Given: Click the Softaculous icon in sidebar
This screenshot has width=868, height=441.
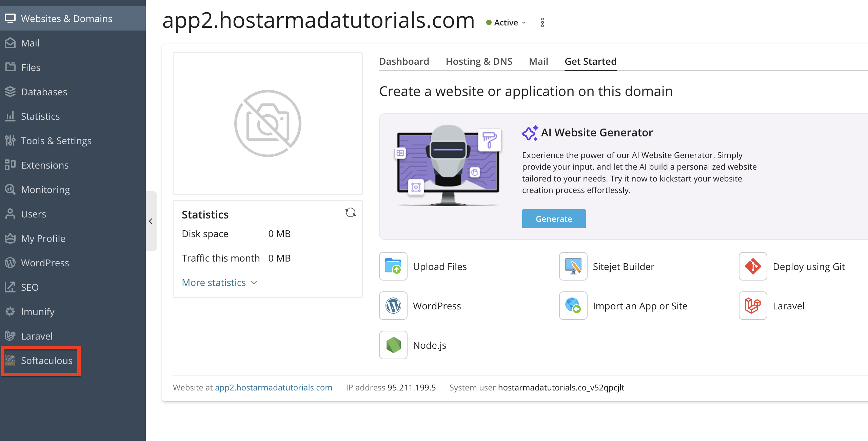Looking at the screenshot, I should pyautogui.click(x=10, y=360).
